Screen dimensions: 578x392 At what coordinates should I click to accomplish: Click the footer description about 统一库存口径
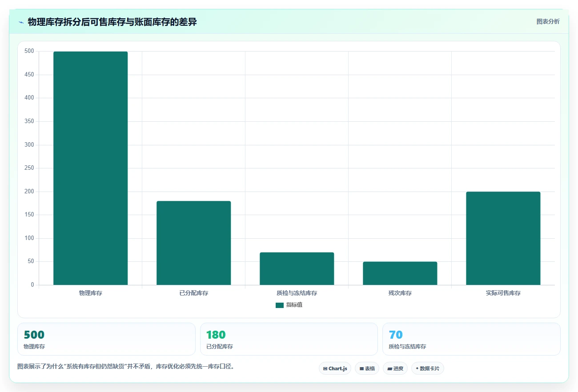126,367
